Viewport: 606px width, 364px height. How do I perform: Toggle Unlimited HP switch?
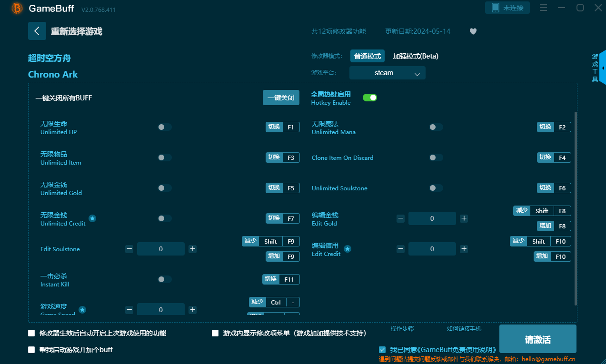coord(165,127)
